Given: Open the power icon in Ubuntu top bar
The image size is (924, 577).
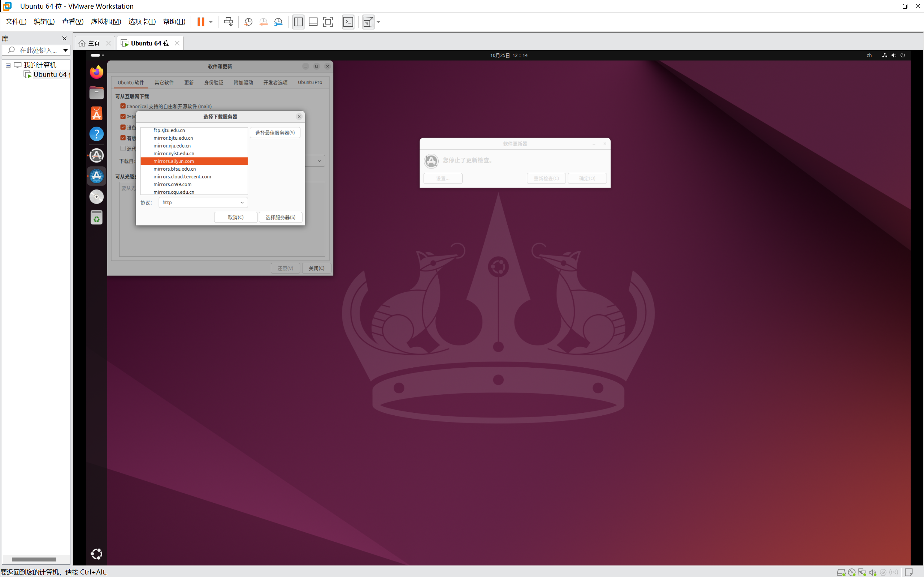Looking at the screenshot, I should [x=903, y=55].
